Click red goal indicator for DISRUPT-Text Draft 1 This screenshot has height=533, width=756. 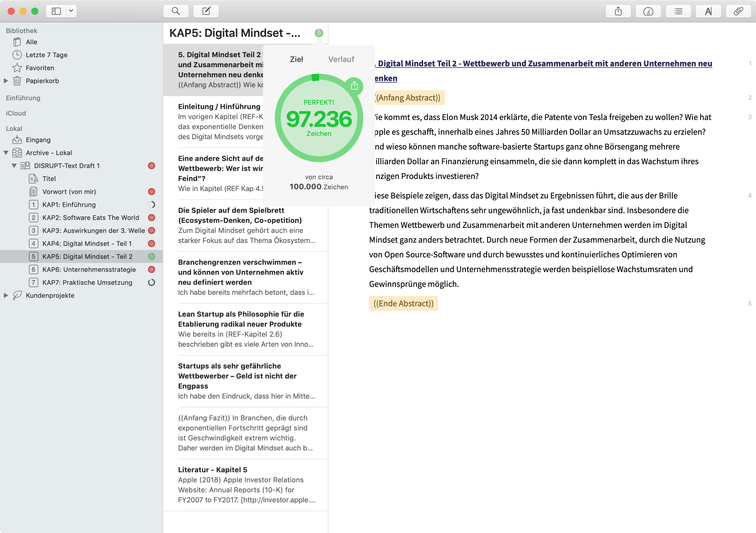point(152,166)
